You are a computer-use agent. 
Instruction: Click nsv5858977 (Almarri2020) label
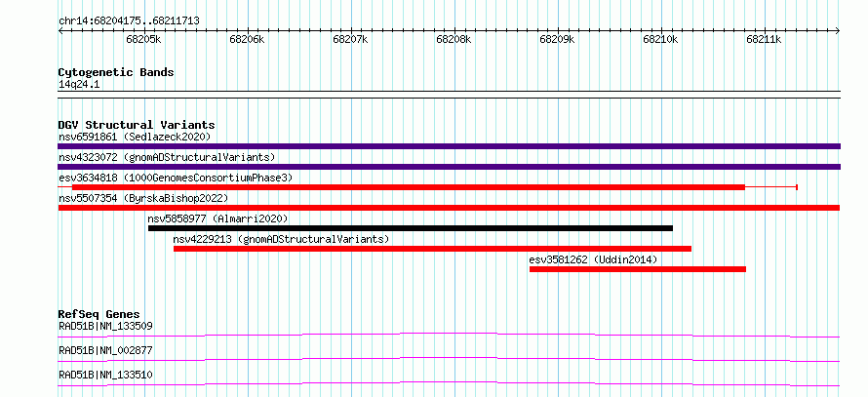(218, 218)
